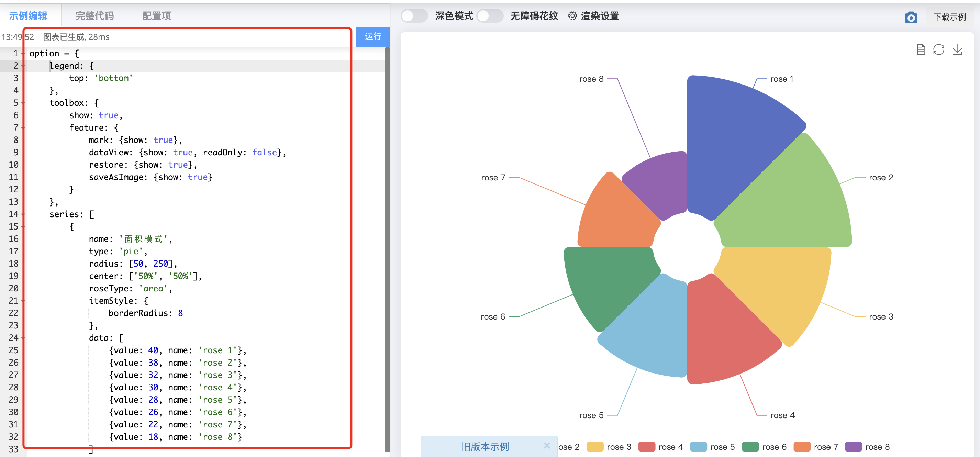Toggle rose 7 legend item
Screen dimensions: 980x457
tap(816, 447)
